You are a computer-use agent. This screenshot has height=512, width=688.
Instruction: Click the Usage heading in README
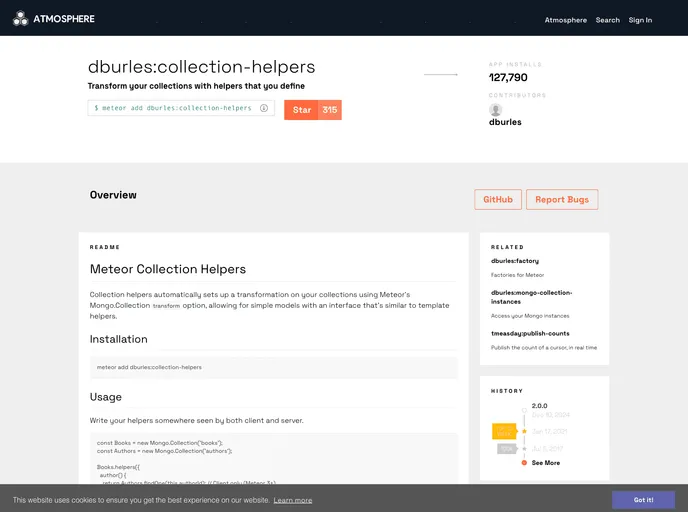pos(106,397)
